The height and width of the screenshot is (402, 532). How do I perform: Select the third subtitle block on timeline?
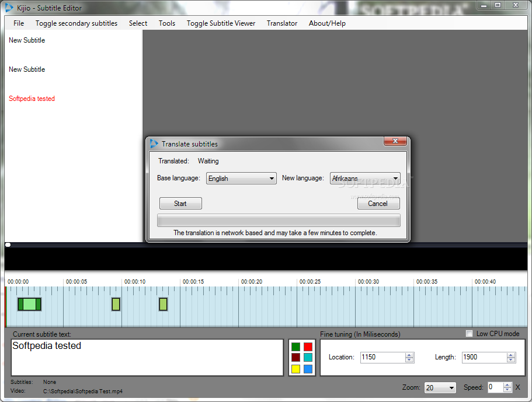163,305
